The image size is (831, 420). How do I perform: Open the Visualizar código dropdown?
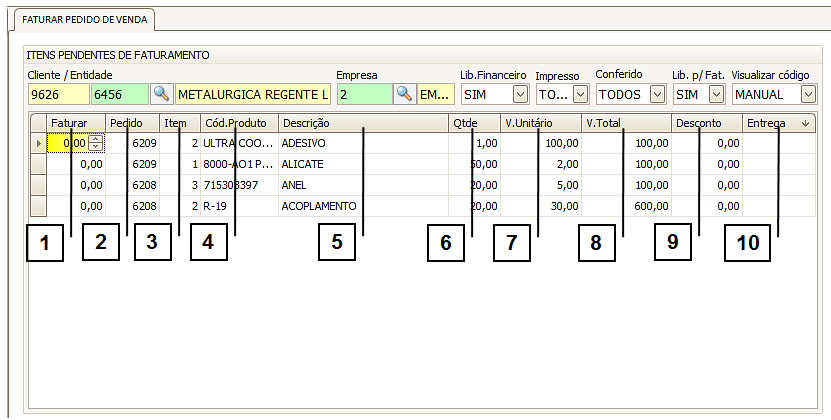[808, 94]
